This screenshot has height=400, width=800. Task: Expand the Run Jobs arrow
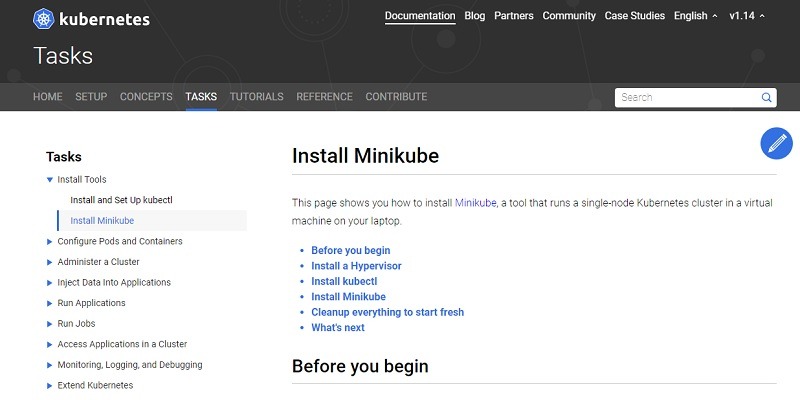click(x=49, y=324)
